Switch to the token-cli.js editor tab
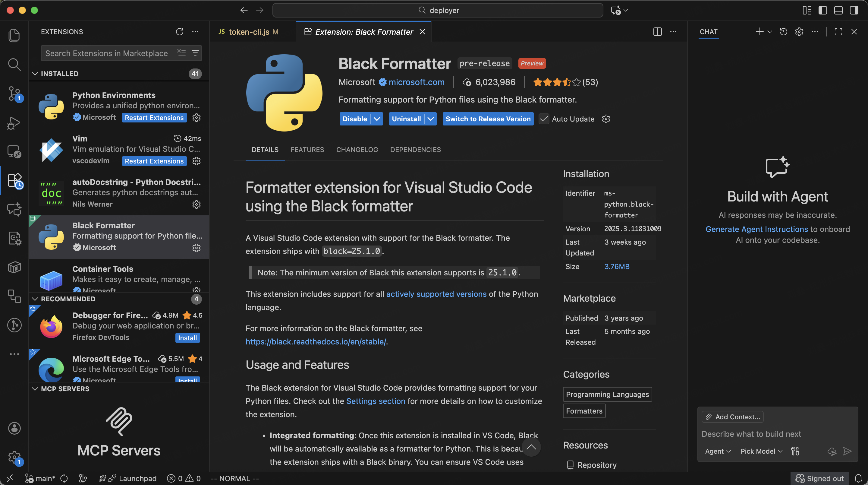The height and width of the screenshot is (485, 868). 249,32
